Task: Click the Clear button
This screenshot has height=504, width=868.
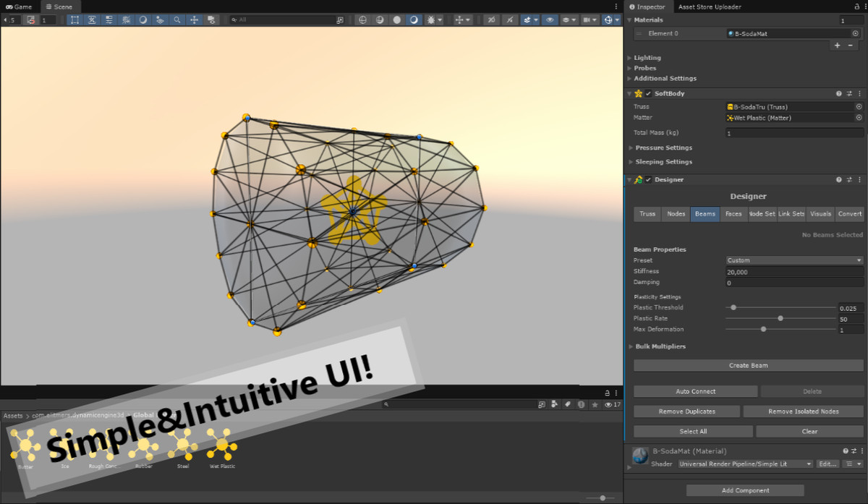Action: tap(809, 431)
